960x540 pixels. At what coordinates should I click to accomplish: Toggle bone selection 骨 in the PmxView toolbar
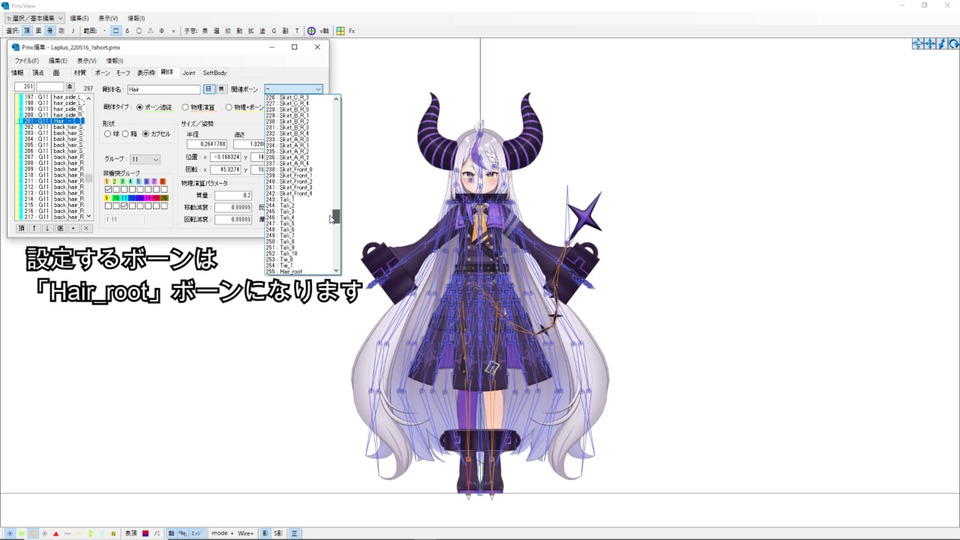pyautogui.click(x=50, y=31)
